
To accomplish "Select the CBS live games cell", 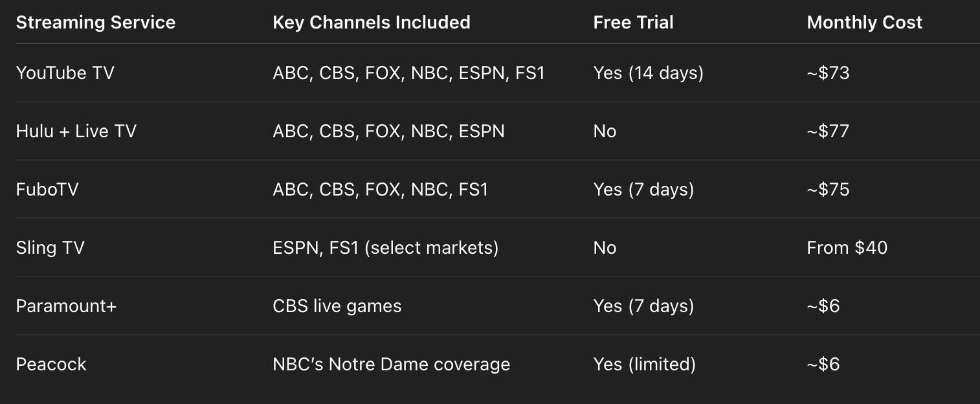I will pos(337,306).
